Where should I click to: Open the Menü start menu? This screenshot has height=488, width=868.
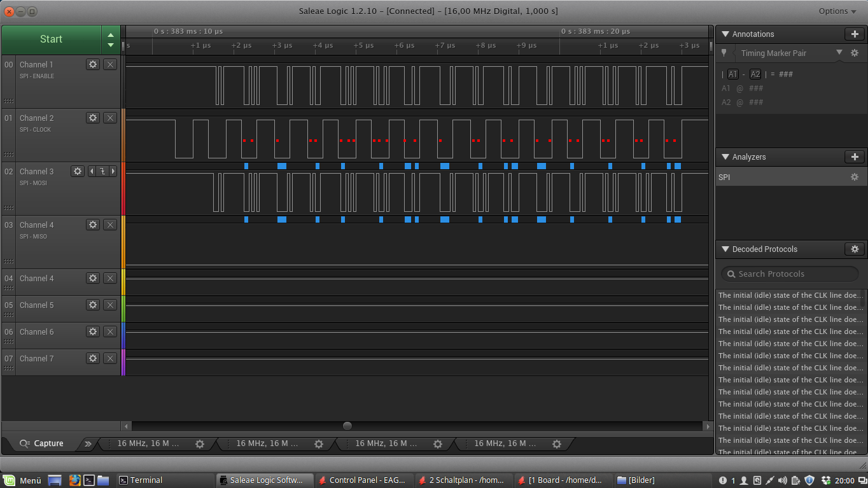coord(23,480)
